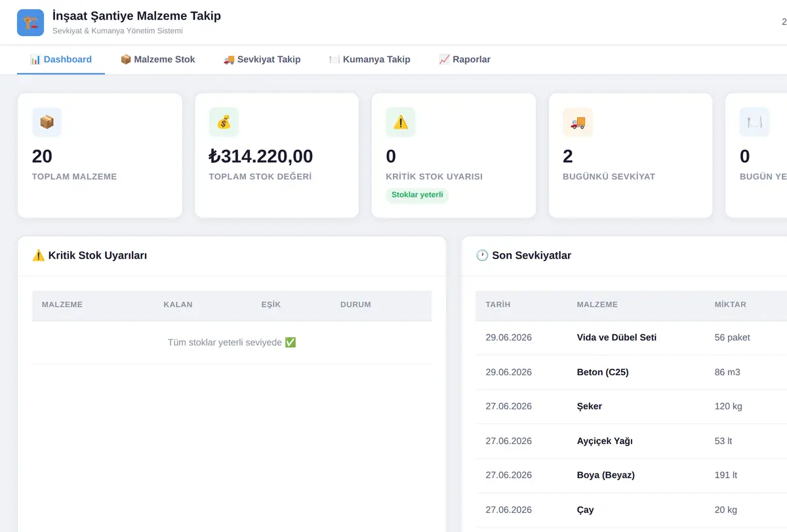The height and width of the screenshot is (532, 787).
Task: Click the ₺314.220,00 total stock value
Action: tap(261, 156)
